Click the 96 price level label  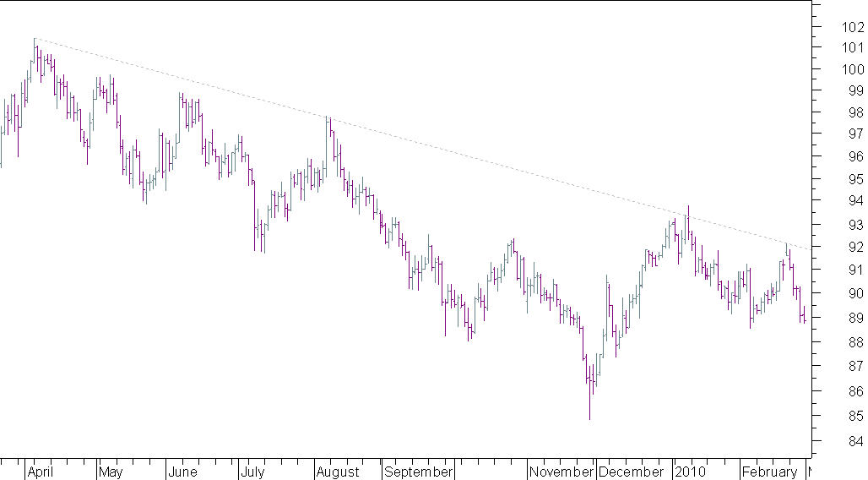[856, 156]
